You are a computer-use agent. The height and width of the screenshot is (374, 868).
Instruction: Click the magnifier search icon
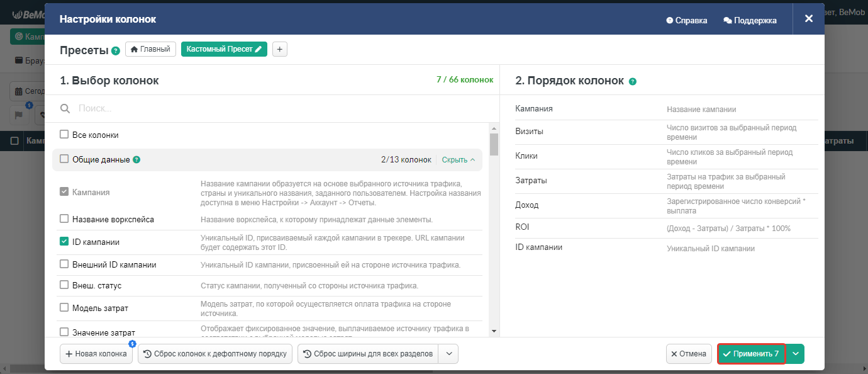(x=65, y=108)
